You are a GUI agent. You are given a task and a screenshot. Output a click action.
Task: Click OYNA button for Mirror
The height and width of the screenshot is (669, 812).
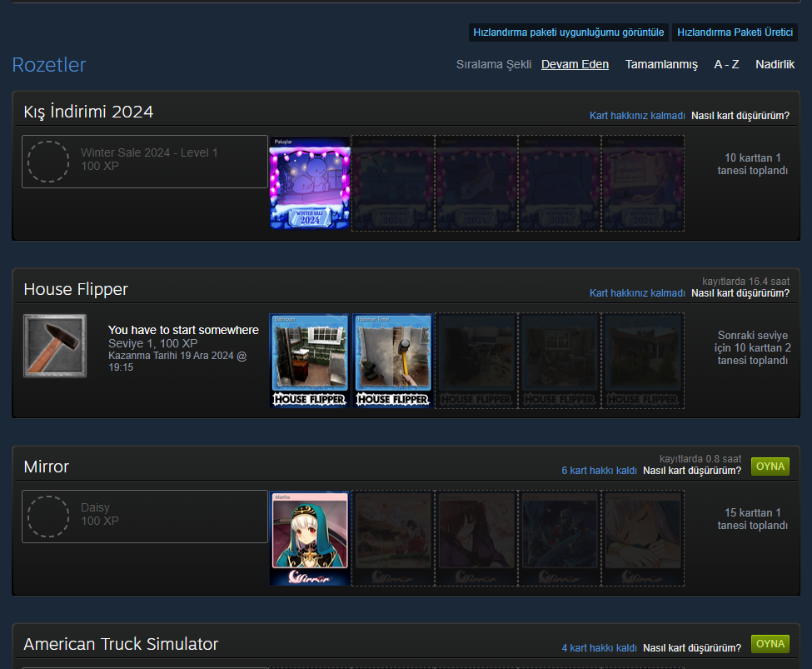(770, 467)
